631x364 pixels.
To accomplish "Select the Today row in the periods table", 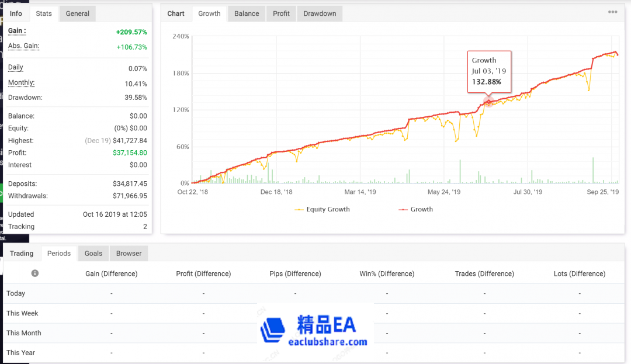I will [15, 293].
